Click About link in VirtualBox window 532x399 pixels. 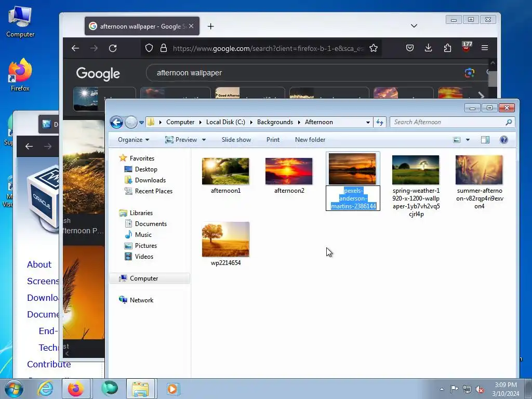(39, 264)
